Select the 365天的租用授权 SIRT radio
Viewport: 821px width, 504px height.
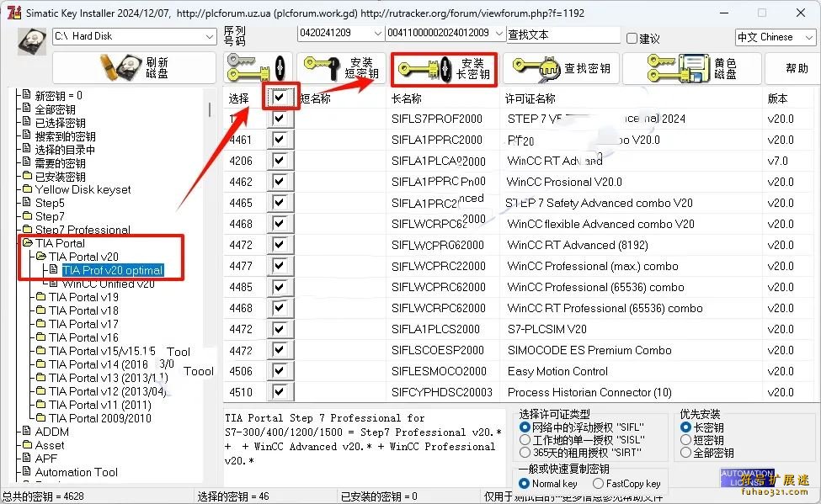coord(525,452)
